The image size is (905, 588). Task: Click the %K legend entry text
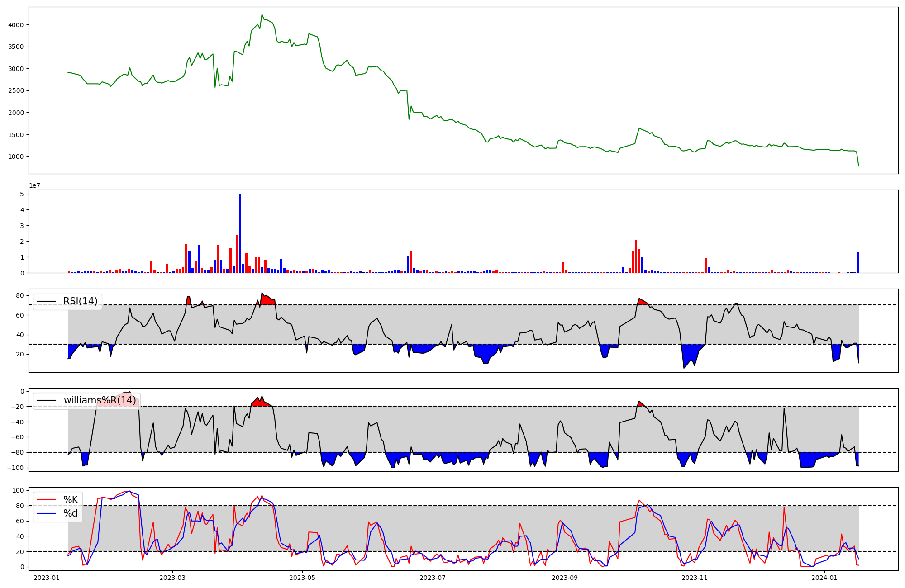click(x=71, y=500)
